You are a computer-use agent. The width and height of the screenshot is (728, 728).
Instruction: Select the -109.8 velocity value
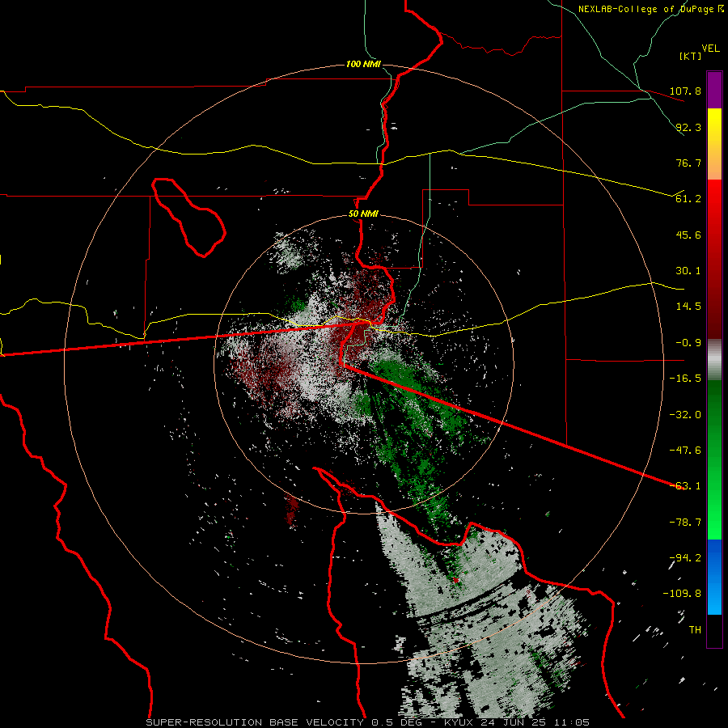pos(682,594)
